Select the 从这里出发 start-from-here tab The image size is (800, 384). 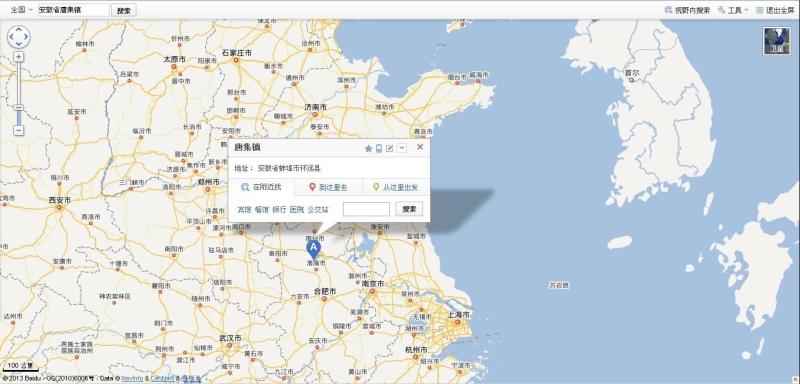click(396, 187)
